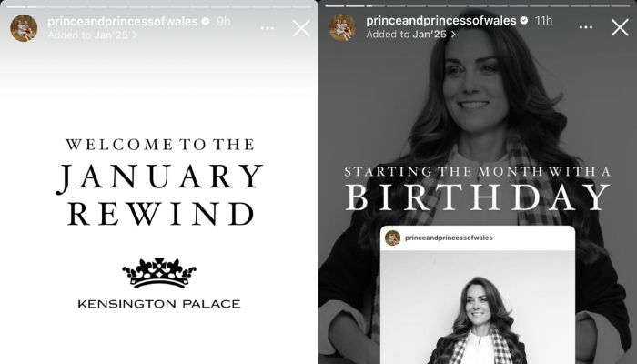The height and width of the screenshot is (364, 637).
Task: Click the right story's verified badge
Action: 524,20
